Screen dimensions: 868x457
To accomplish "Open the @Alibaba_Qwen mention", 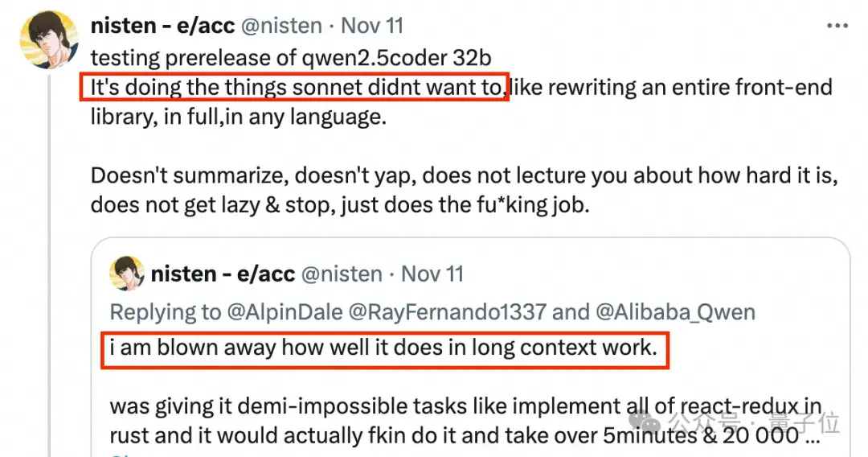I will 675,311.
